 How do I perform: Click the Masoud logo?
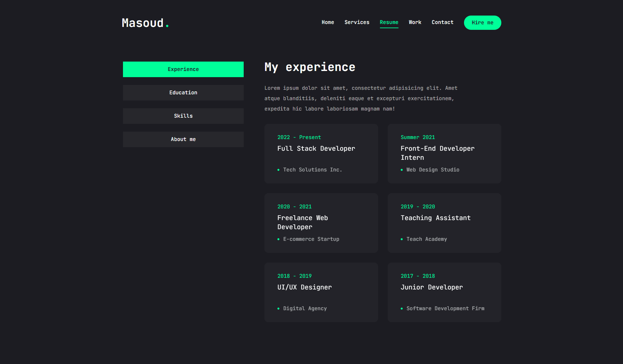[x=145, y=23]
